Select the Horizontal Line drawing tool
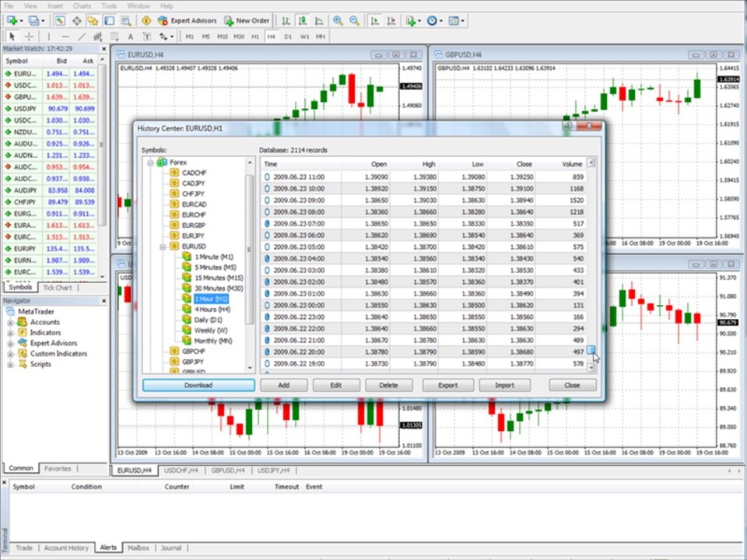The image size is (747, 560). click(x=65, y=37)
